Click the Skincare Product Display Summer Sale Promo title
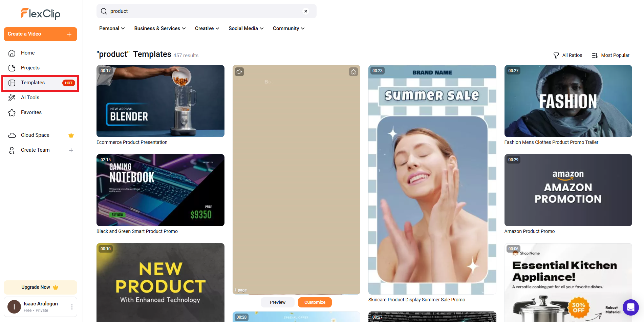Screen dimensions: 644x322 pyautogui.click(x=417, y=300)
